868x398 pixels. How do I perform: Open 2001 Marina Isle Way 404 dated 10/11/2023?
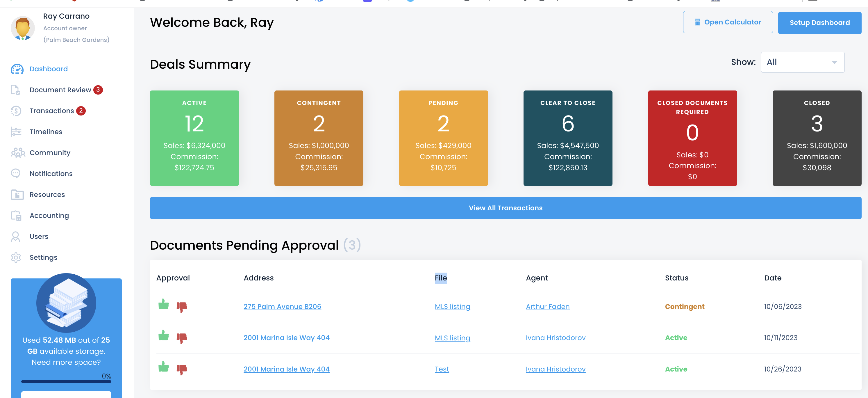(x=286, y=337)
